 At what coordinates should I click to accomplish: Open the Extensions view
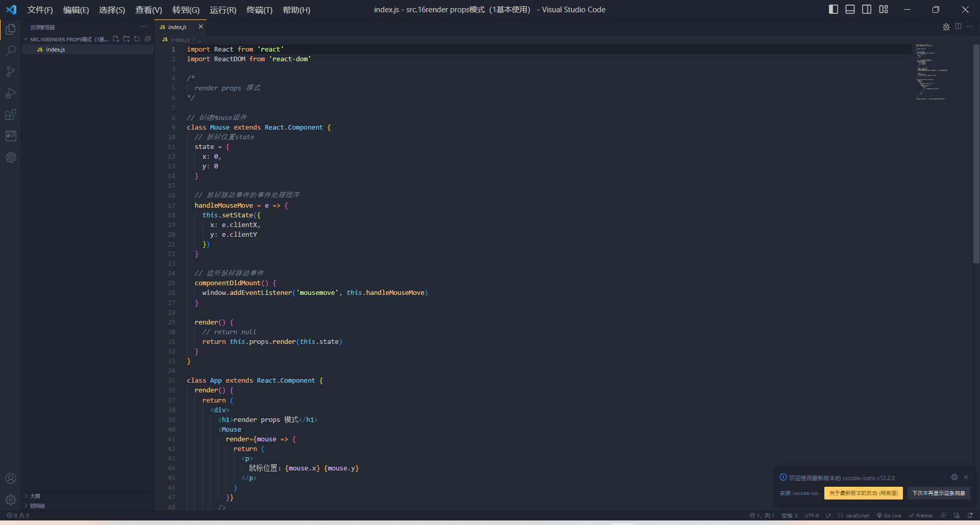[x=11, y=115]
